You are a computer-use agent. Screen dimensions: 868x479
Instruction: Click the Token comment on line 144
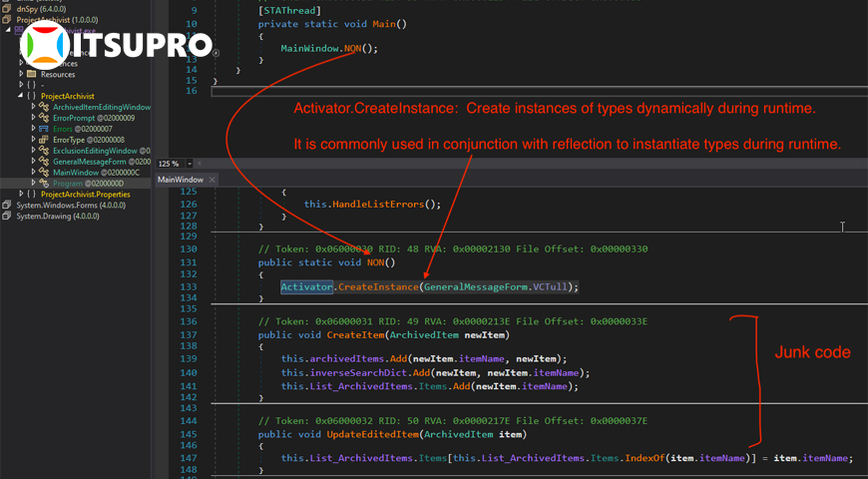coord(453,421)
